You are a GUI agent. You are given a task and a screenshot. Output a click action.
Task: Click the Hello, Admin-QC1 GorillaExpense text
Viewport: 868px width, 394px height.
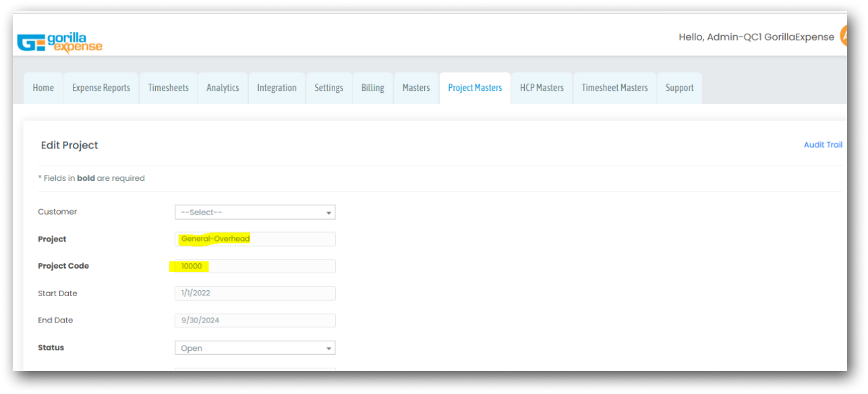pyautogui.click(x=756, y=37)
